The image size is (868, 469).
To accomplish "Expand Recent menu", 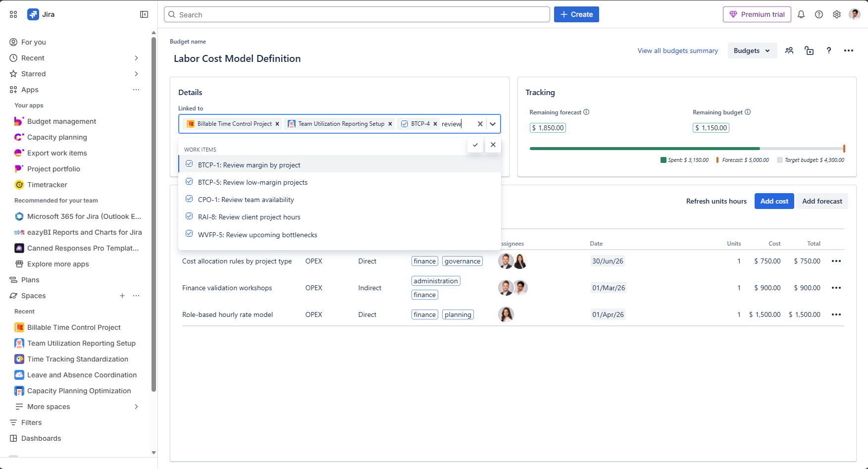I will tap(136, 58).
